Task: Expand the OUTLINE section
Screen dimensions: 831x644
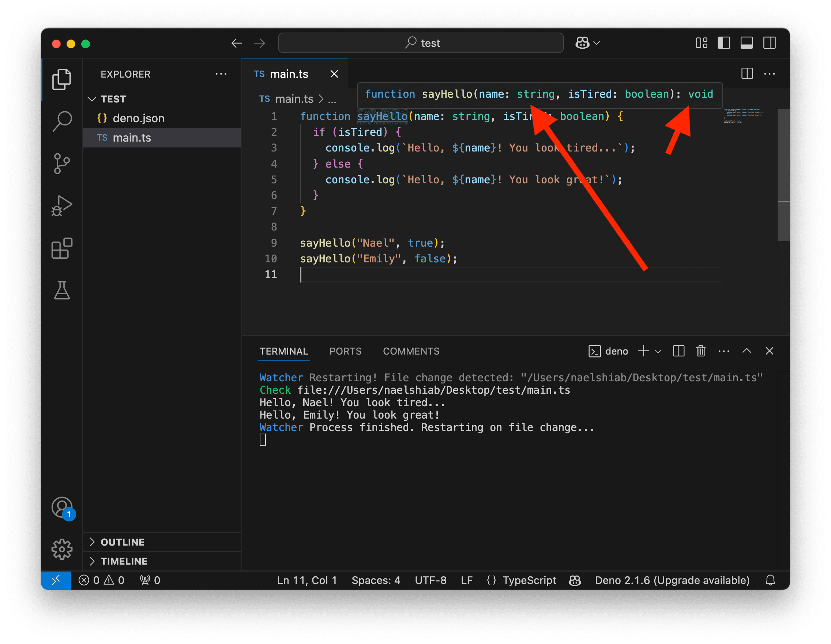Action: pos(162,542)
